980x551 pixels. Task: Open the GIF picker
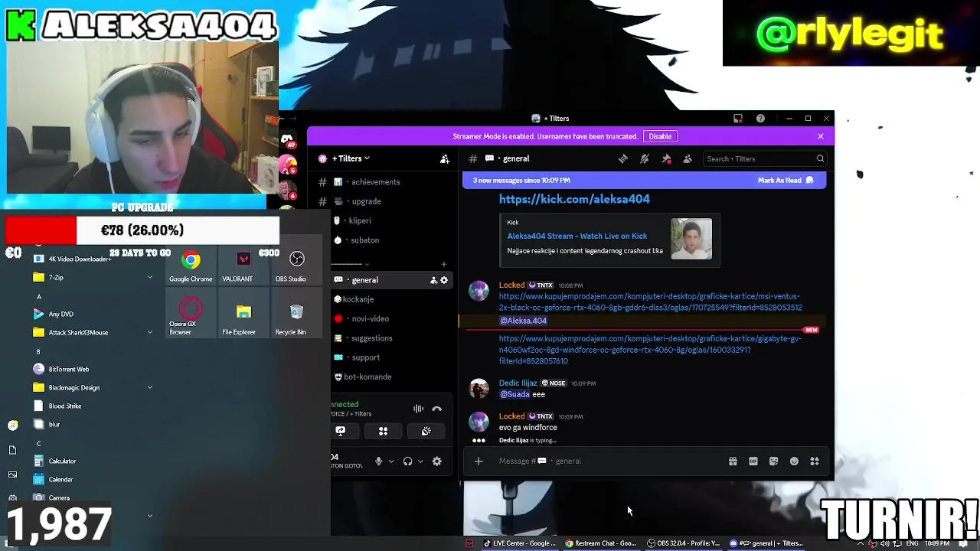[753, 461]
